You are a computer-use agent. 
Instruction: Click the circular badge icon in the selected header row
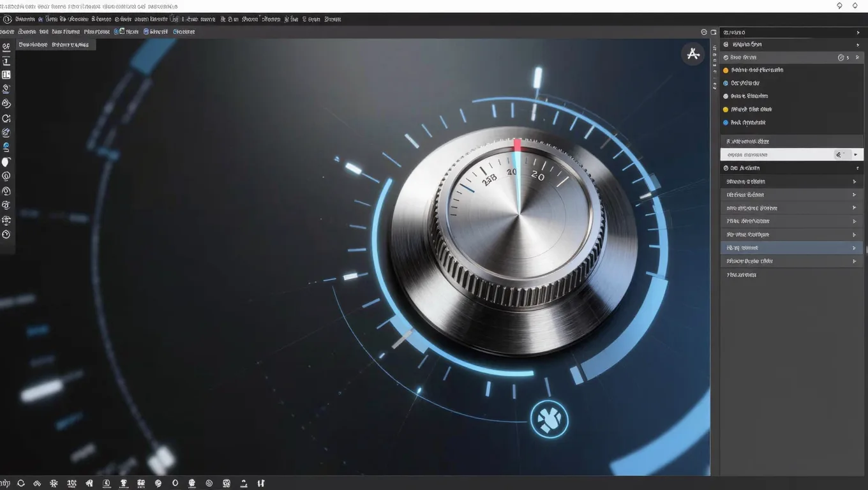point(841,57)
